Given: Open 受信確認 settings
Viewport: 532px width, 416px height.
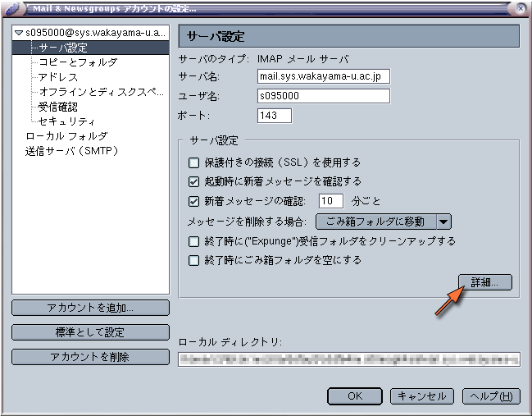Looking at the screenshot, I should [58, 107].
